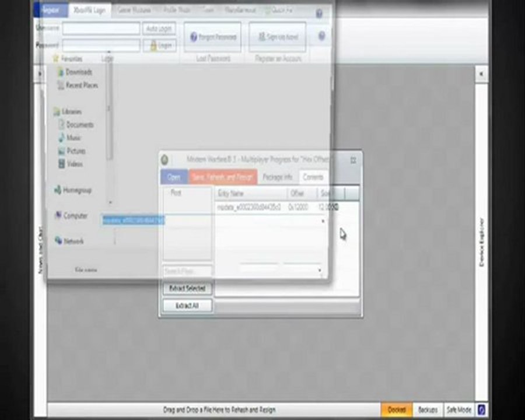Viewport: 525px width, 420px height.
Task: Click the Backups status bar button
Action: click(x=428, y=409)
